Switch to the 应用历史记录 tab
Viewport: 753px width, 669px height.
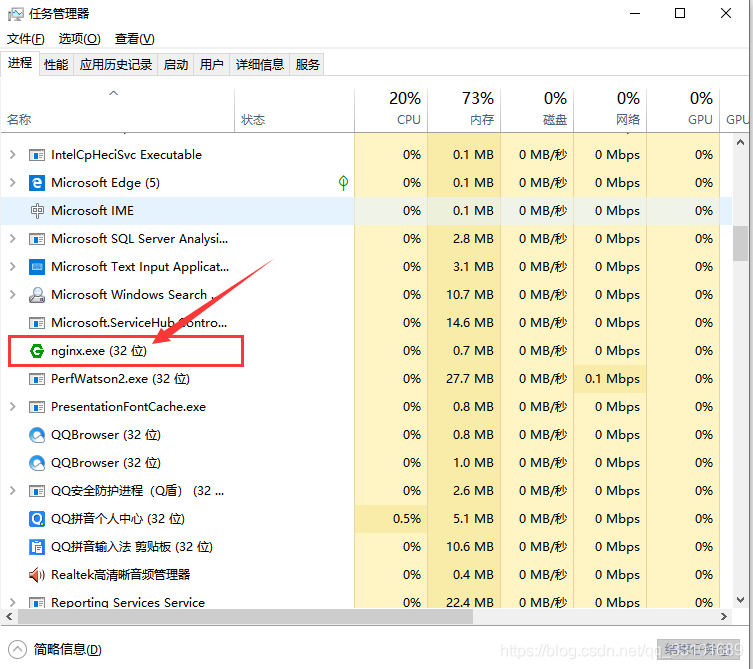(x=116, y=65)
